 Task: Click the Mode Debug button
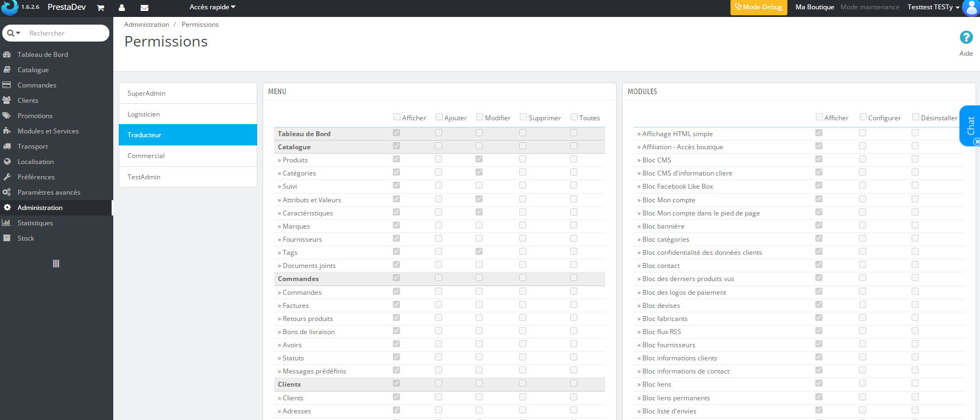[x=758, y=7]
